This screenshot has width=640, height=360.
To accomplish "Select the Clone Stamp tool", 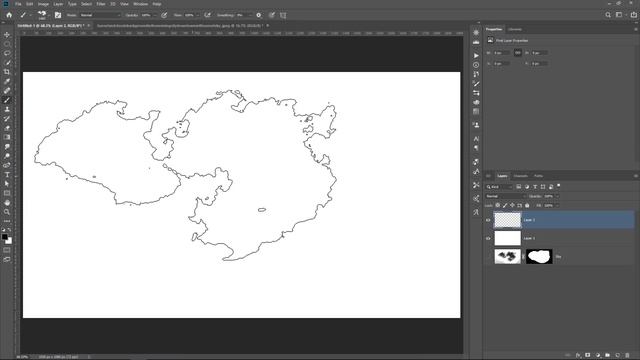I will (x=7, y=109).
